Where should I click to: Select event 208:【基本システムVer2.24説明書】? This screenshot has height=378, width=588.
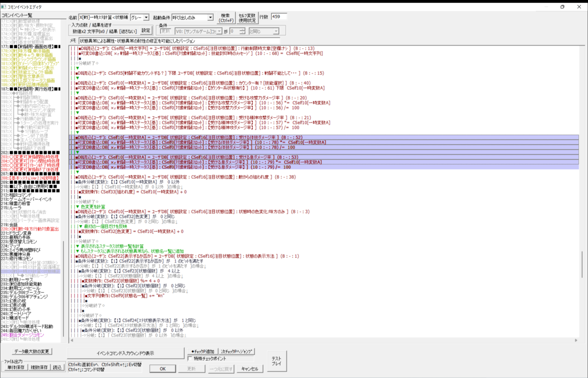[x=31, y=177]
